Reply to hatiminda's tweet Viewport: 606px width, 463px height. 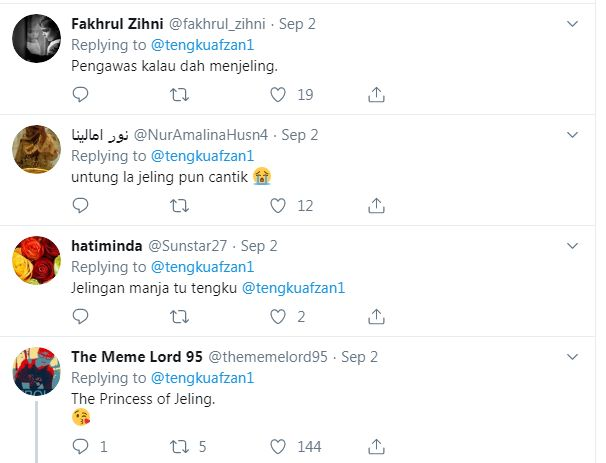pyautogui.click(x=81, y=317)
